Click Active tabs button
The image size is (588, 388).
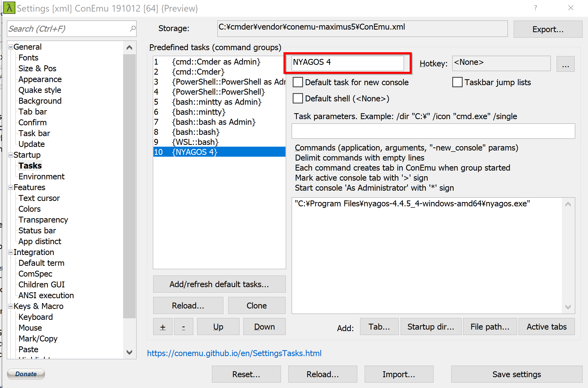(x=547, y=327)
